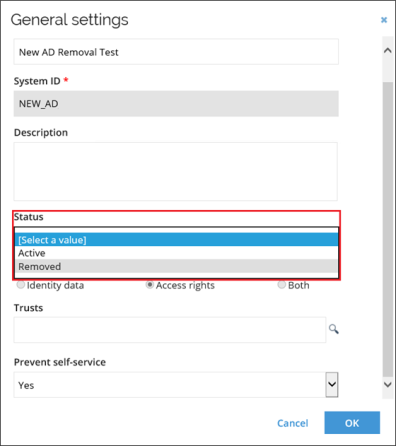Expand the Prevent self-service dropdown arrow
The width and height of the screenshot is (396, 446).
pos(332,384)
